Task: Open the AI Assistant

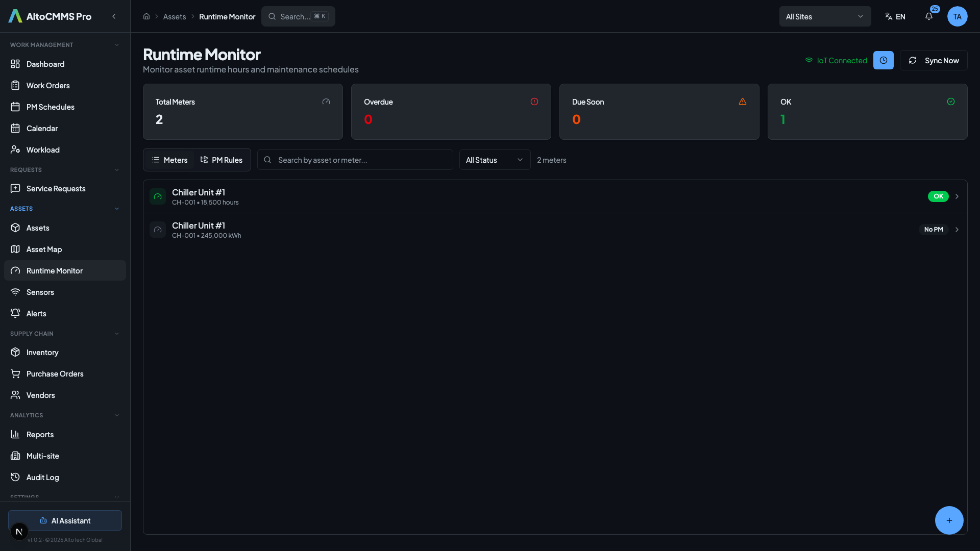Action: pyautogui.click(x=65, y=520)
